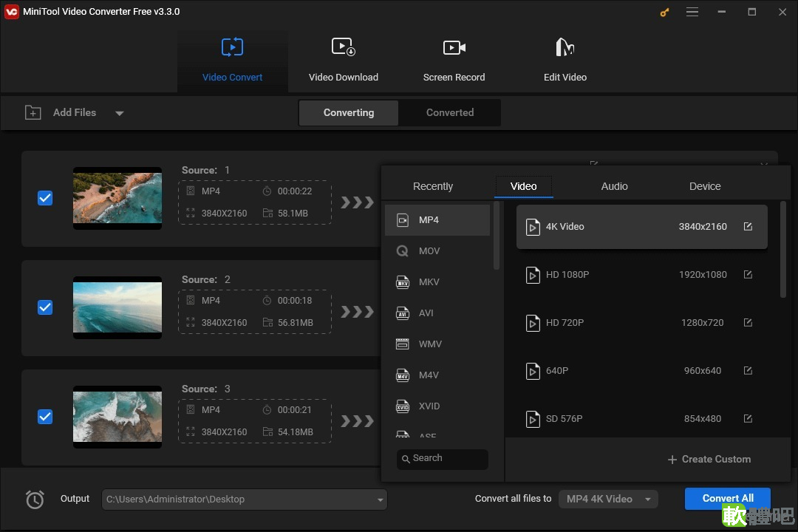Click the Add Files button
Viewport: 798px width, 532px height.
(x=61, y=112)
